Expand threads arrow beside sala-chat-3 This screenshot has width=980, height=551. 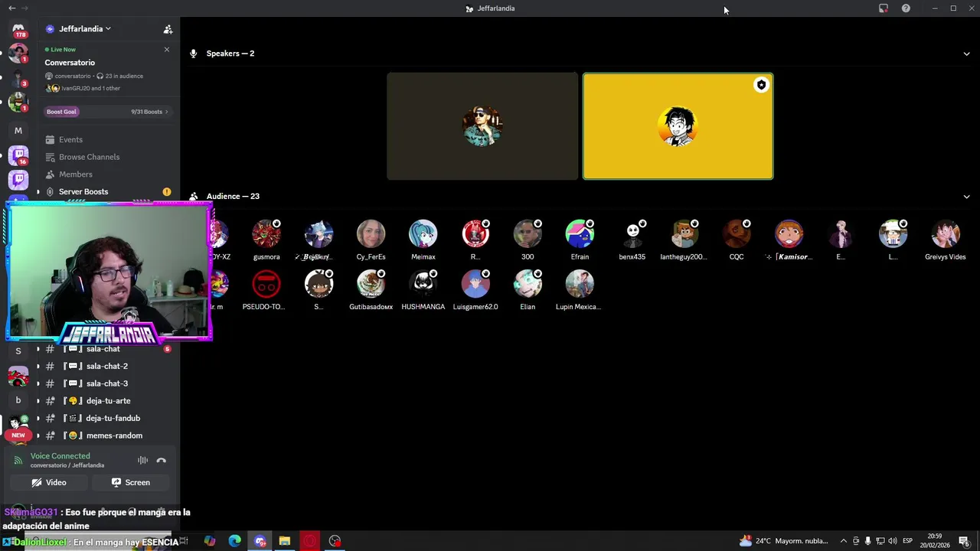click(x=38, y=383)
